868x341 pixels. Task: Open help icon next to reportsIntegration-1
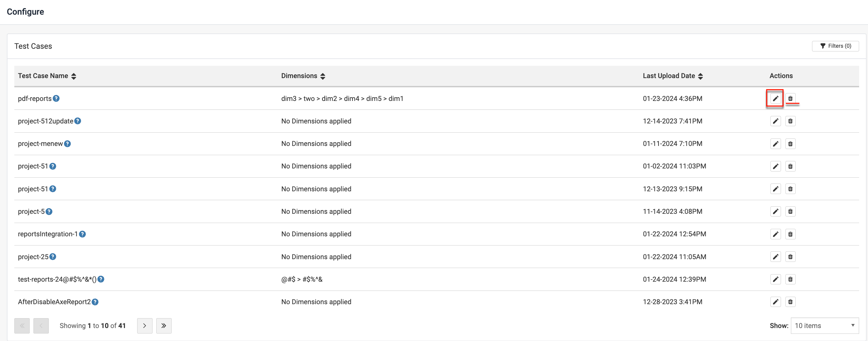click(x=82, y=234)
